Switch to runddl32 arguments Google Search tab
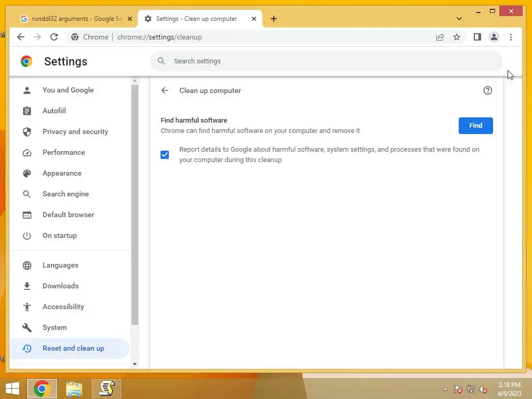The image size is (532, 399). tap(76, 19)
